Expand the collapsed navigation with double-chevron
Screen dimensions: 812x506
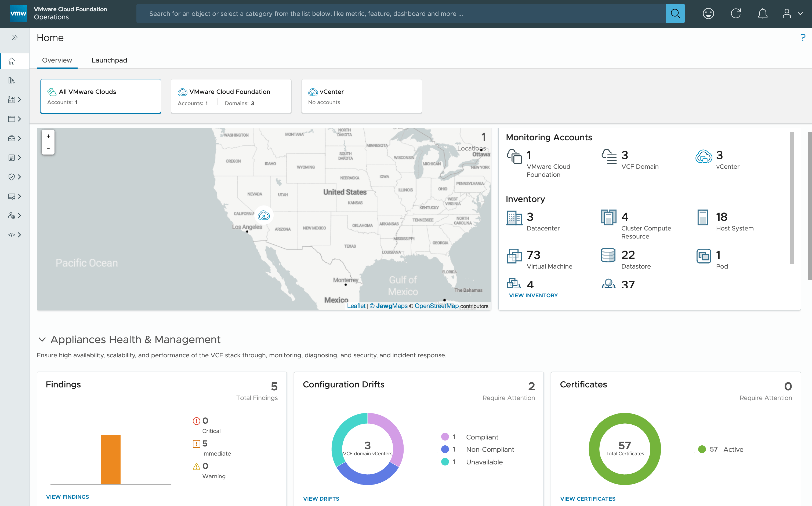click(x=15, y=38)
